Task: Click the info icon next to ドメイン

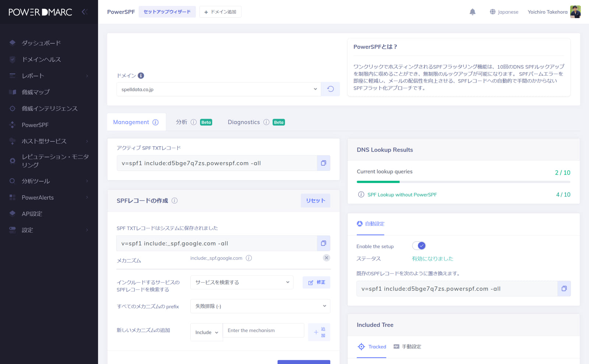Action: click(141, 75)
